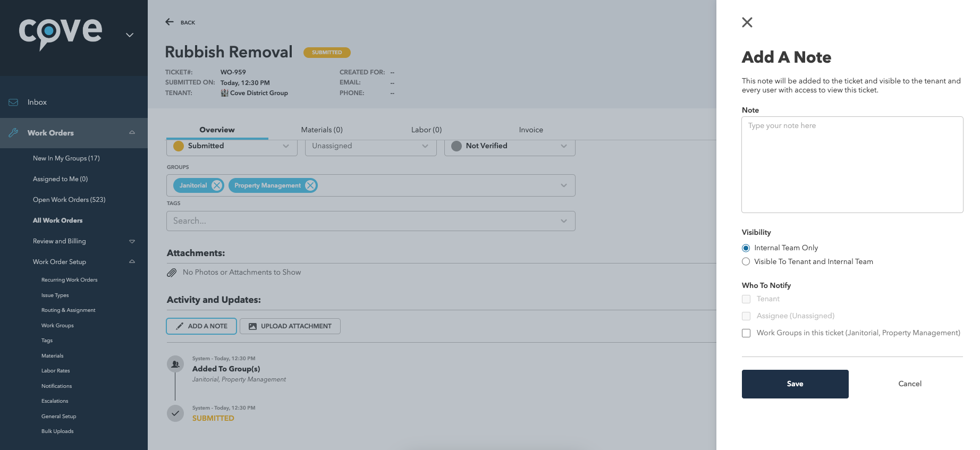980x450 pixels.
Task: Open the account chevron beside Cove logo
Action: pos(130,35)
